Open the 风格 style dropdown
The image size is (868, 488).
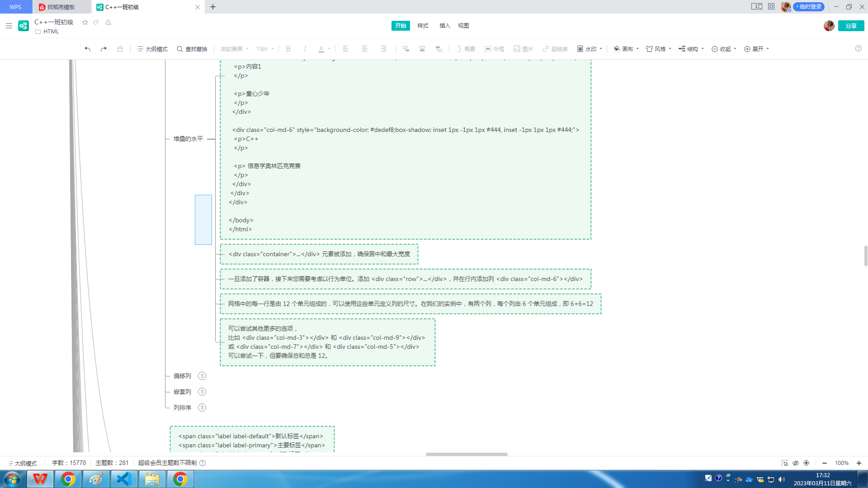tap(659, 49)
